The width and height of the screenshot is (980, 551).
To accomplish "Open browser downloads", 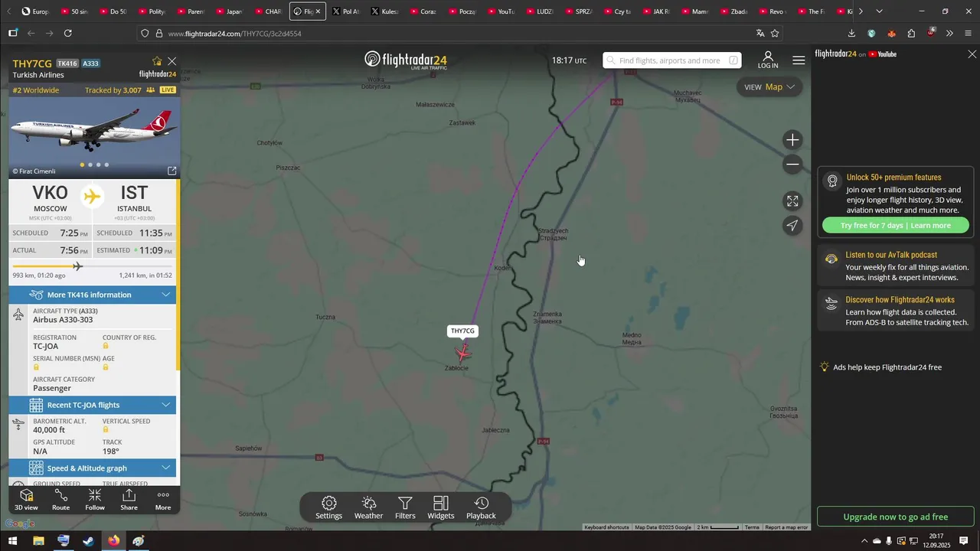I will [851, 33].
